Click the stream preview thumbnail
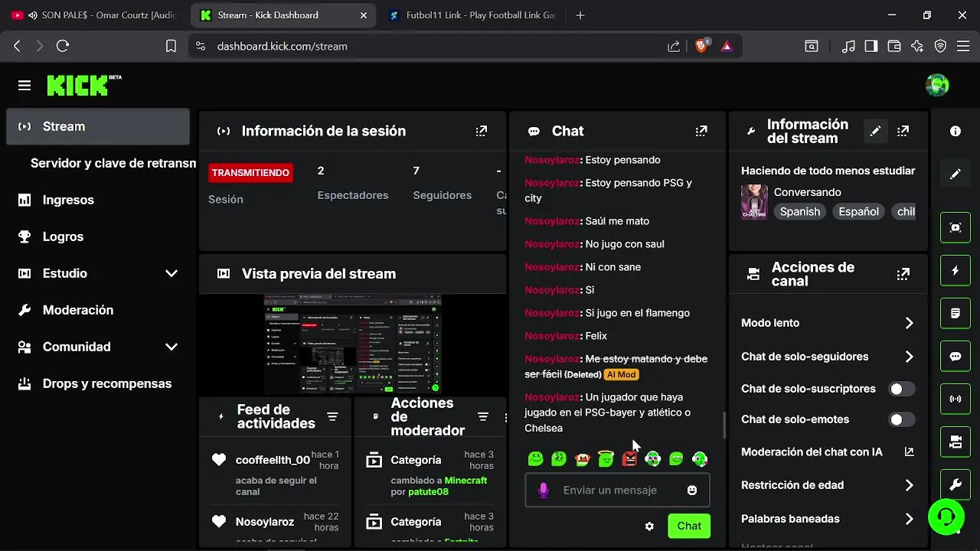980x551 pixels. click(353, 343)
